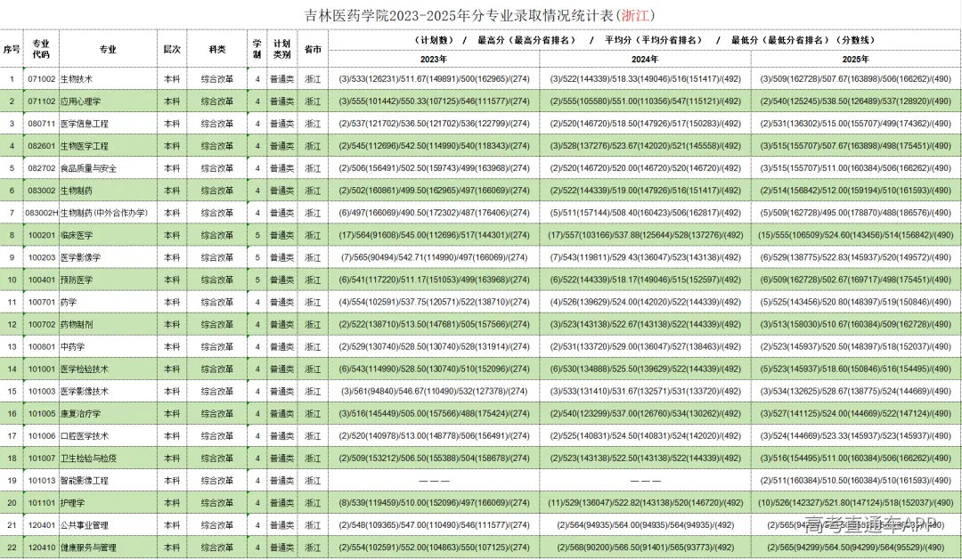Viewport: 962px width, 560px height.
Task: Click major code 082702
Action: click(41, 168)
